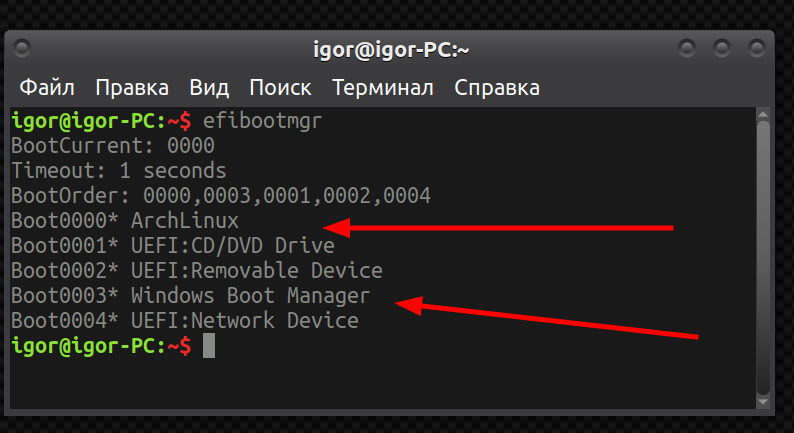Click the BootOrder output line
This screenshot has width=794, height=433.
coord(220,196)
